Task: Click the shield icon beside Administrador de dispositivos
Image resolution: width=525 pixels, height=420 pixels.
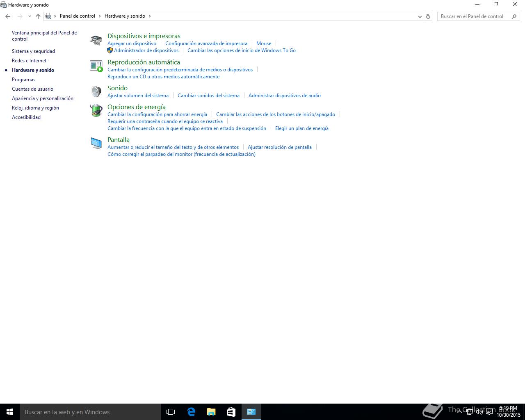Action: tap(110, 50)
